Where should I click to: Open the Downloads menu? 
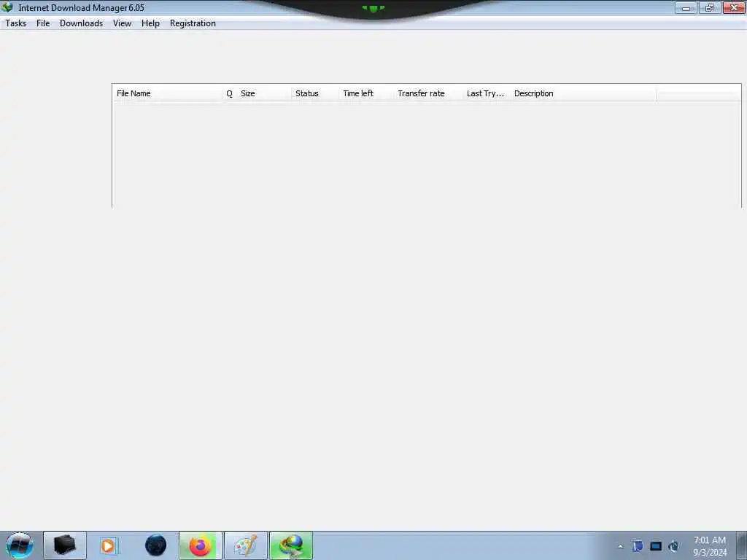click(x=81, y=23)
